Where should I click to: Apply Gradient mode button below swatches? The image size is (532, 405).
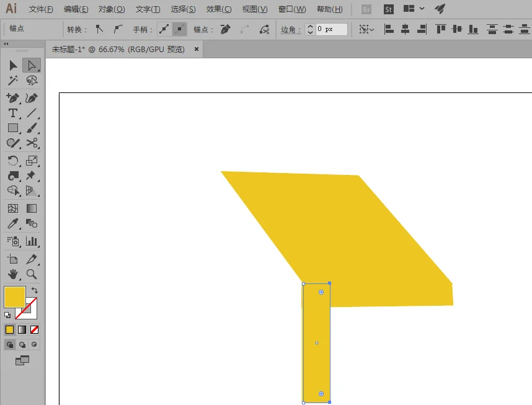tap(22, 329)
